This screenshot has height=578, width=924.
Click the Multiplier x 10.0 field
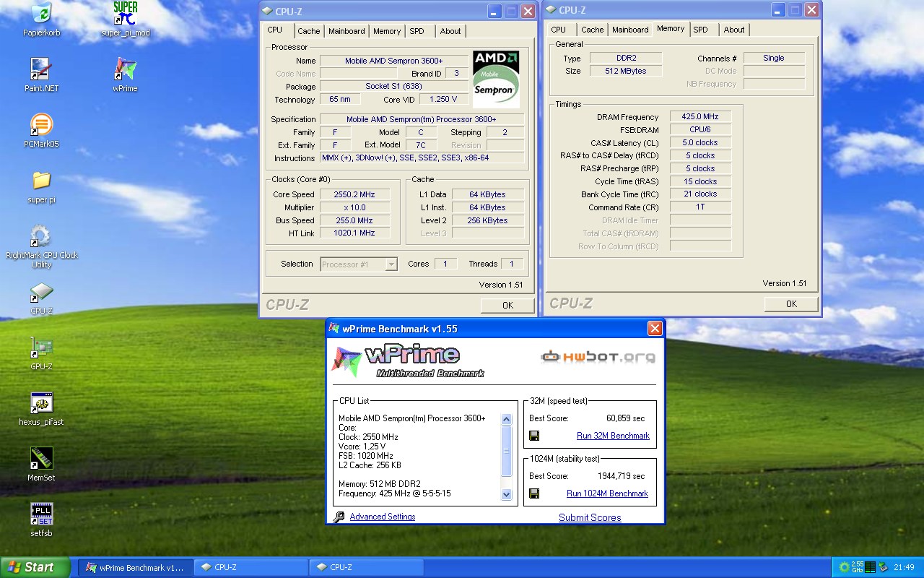(x=354, y=207)
